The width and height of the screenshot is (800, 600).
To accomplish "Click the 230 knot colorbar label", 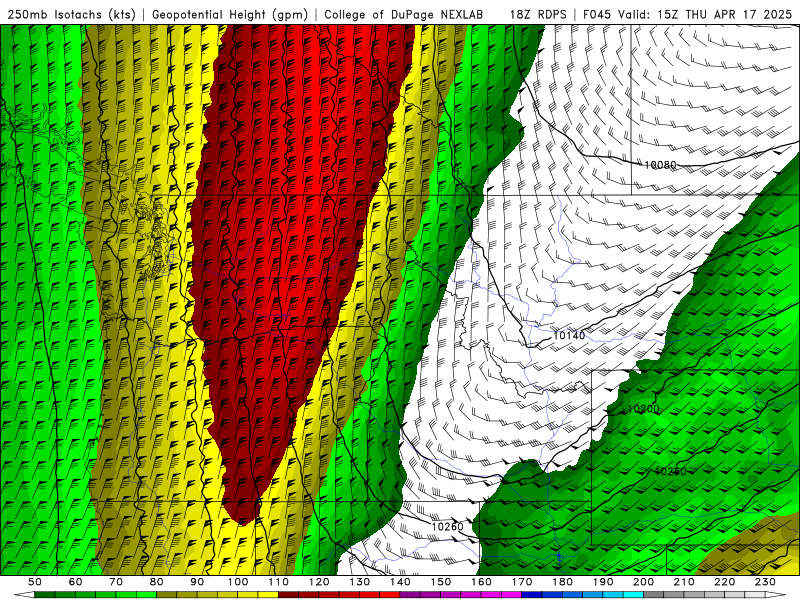I will 766,582.
